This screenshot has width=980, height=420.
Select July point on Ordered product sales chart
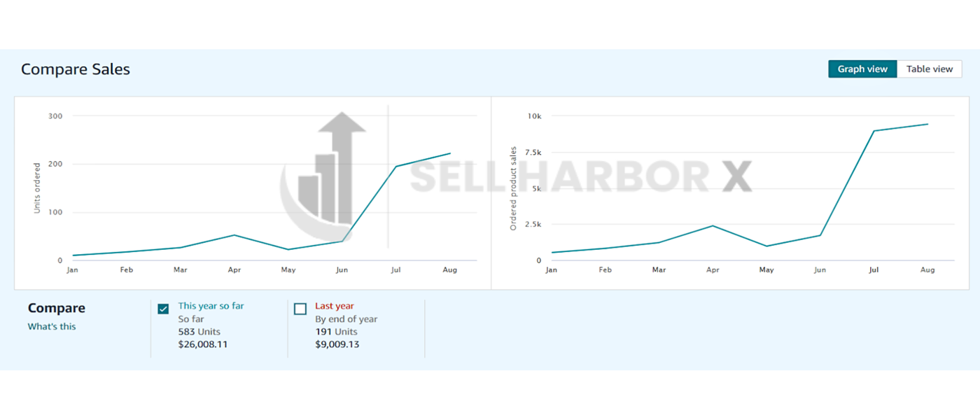point(874,131)
